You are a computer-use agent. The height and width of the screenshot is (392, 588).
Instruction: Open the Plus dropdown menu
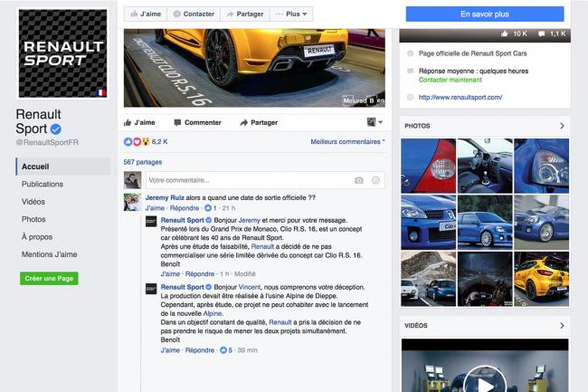click(x=291, y=14)
